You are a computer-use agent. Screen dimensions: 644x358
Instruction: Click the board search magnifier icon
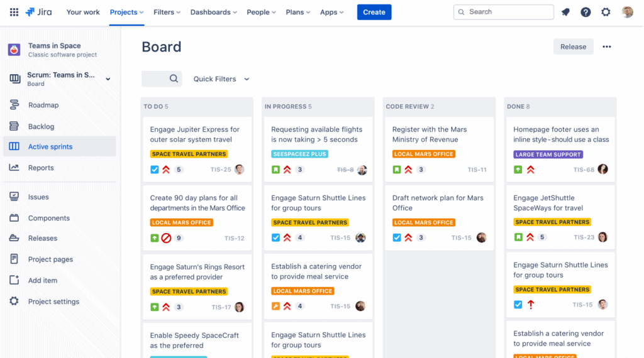(174, 79)
